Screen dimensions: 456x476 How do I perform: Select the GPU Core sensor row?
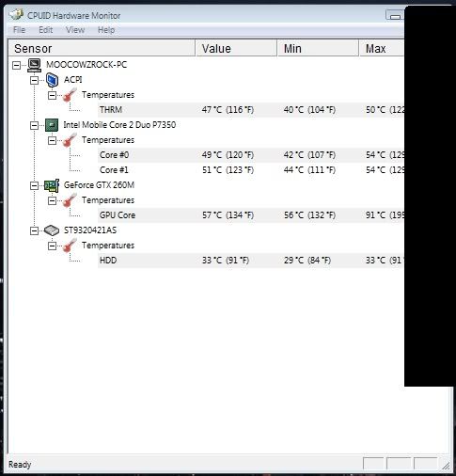(251, 215)
